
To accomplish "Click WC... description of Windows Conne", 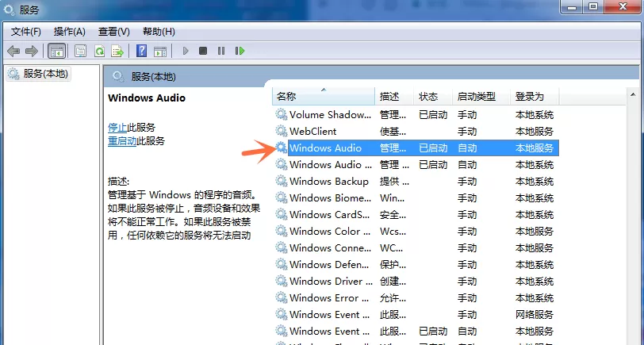I will coord(391,247).
